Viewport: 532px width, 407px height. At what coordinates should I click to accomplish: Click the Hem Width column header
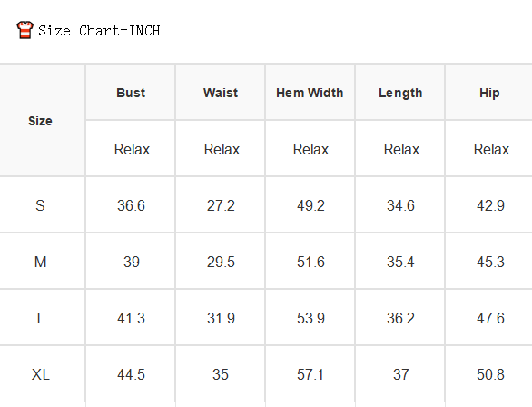point(310,93)
